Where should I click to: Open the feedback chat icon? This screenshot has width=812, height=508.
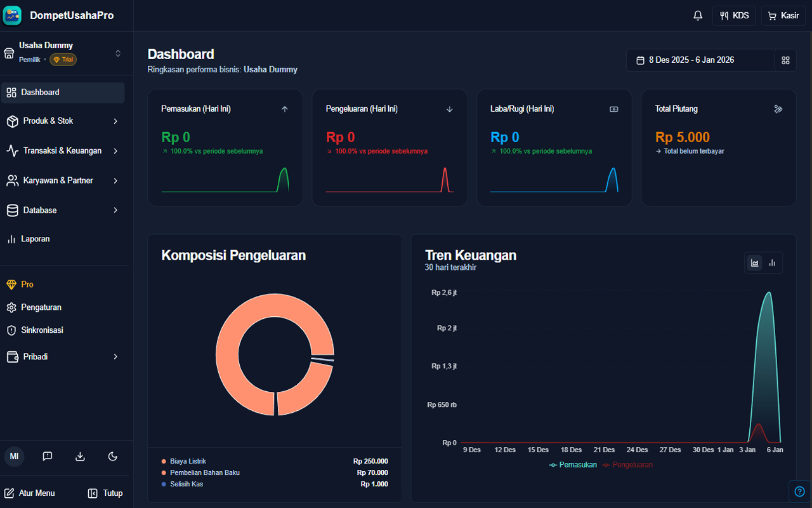47,456
